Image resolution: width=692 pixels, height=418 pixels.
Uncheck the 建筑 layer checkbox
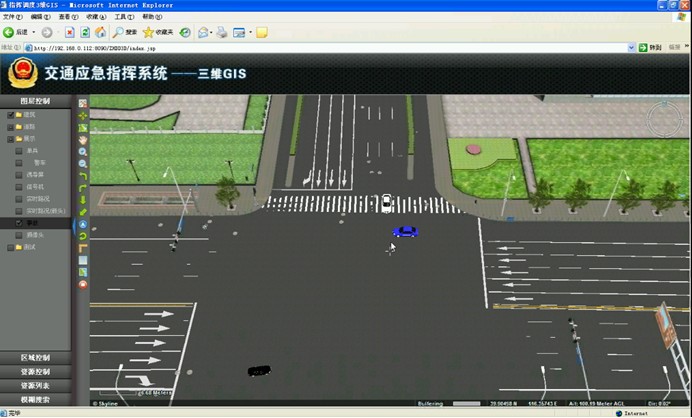coord(11,115)
